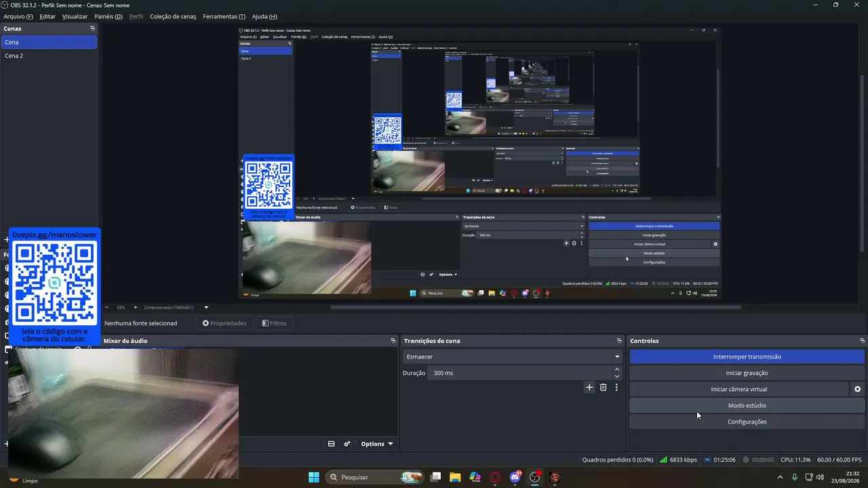Viewport: 868px width, 488px height.
Task: Open the Arquivo menu
Action: pyautogui.click(x=18, y=16)
